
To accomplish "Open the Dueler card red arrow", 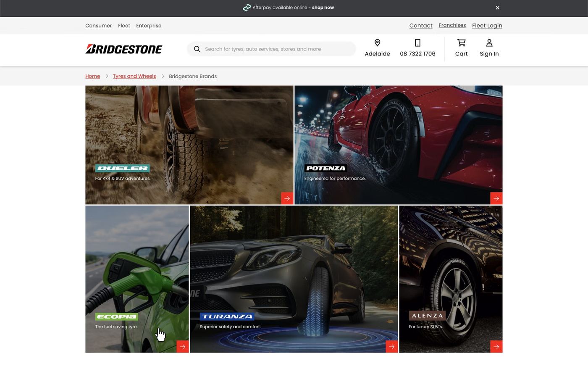I will (287, 198).
